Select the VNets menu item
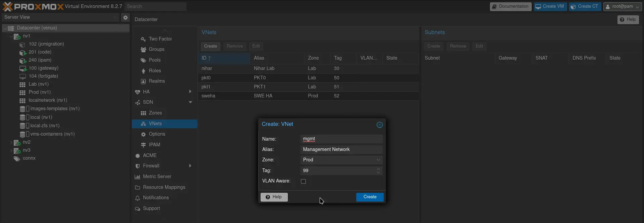 (164, 124)
